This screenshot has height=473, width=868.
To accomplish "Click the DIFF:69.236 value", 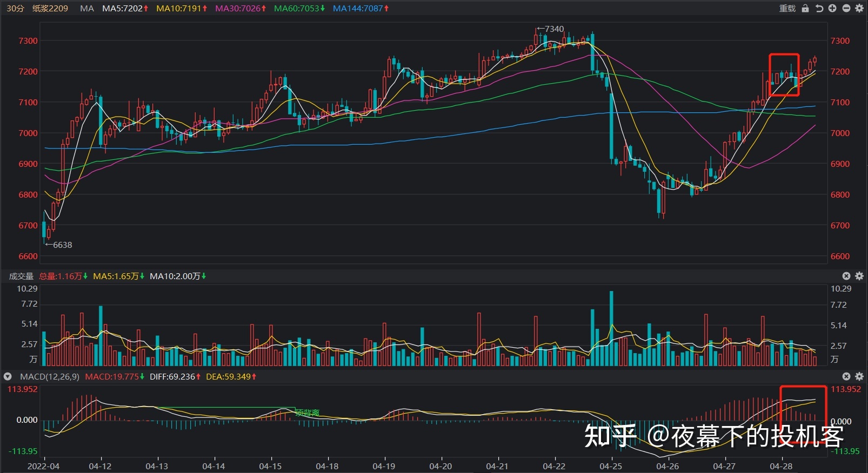I will tap(175, 376).
